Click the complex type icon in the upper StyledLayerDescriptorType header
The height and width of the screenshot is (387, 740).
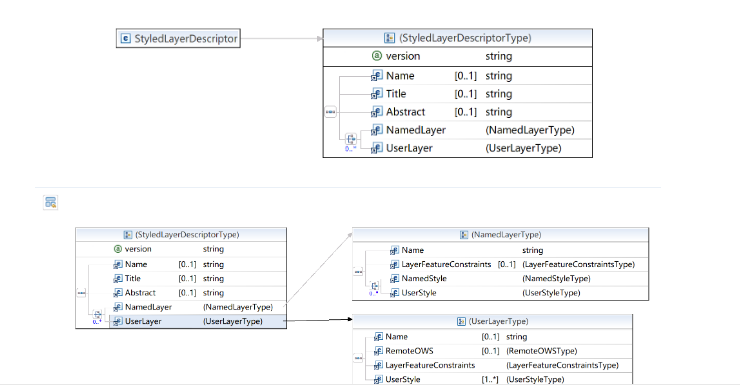[389, 38]
